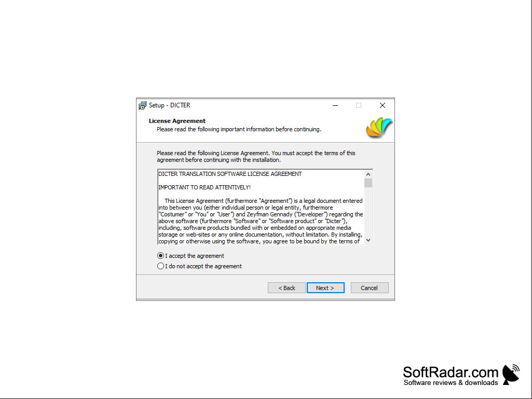Click the license text scroll-down arrow

coord(368,240)
